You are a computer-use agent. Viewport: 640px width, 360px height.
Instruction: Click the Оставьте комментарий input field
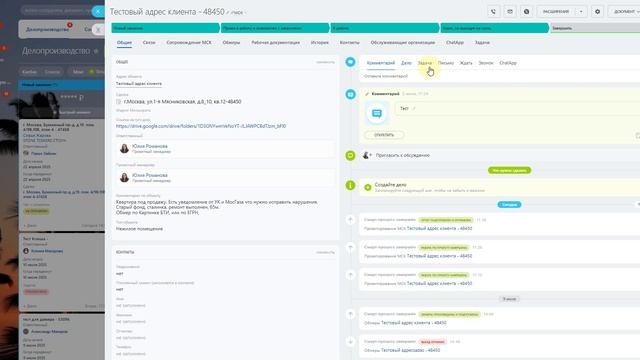500,76
